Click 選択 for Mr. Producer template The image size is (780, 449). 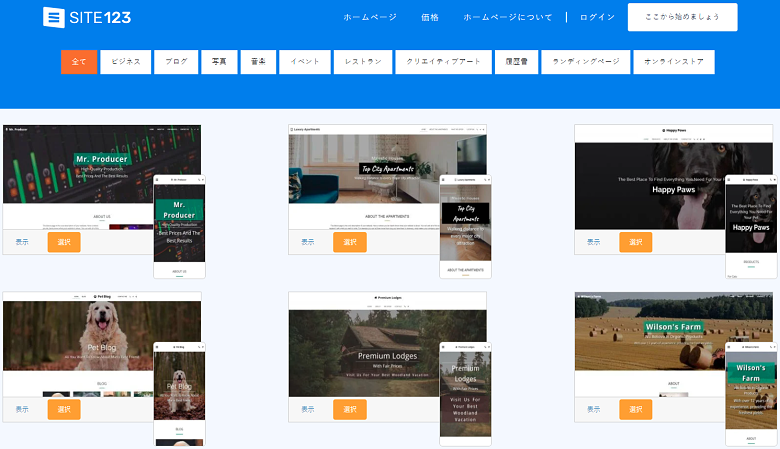click(64, 242)
